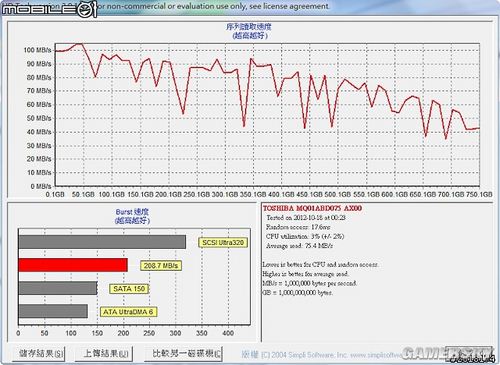The height and width of the screenshot is (365, 500).
Task: Select the gray SATA 150 bar
Action: [58, 288]
